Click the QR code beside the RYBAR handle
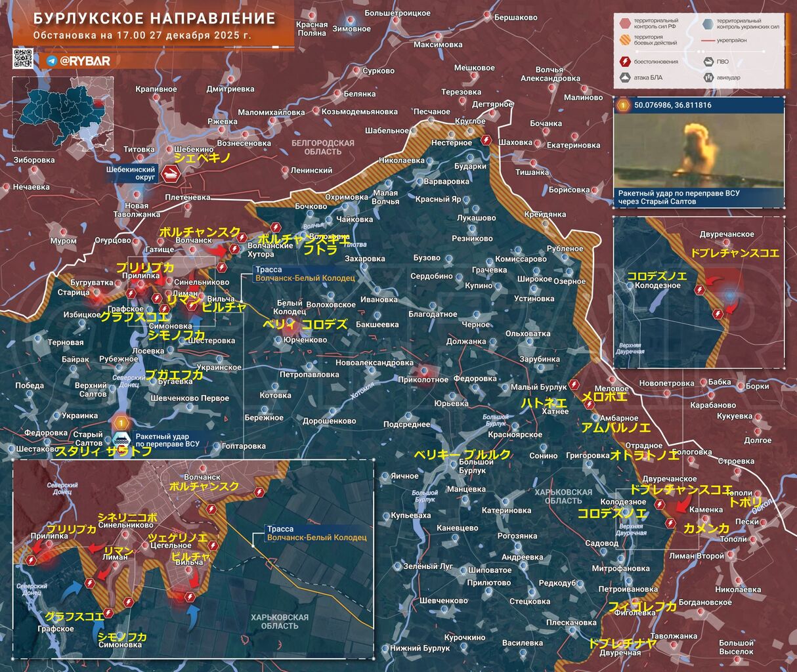The width and height of the screenshot is (797, 672). pyautogui.click(x=23, y=59)
